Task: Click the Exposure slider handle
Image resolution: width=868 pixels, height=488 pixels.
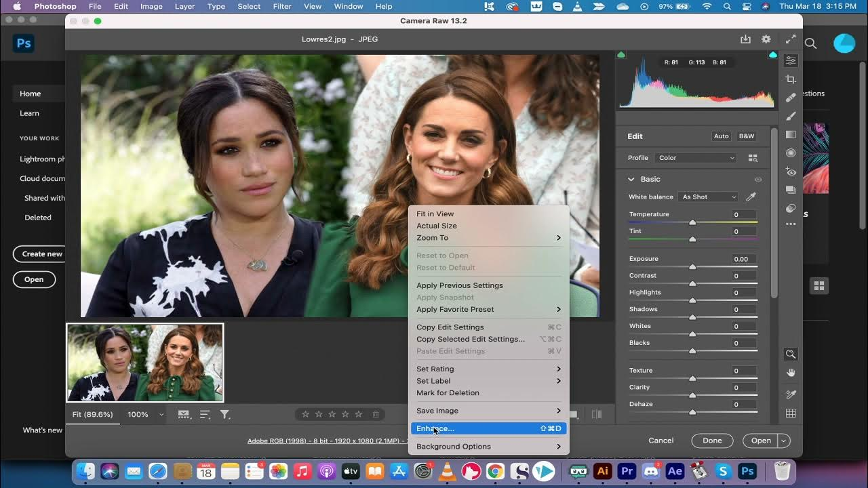Action: [x=692, y=267]
